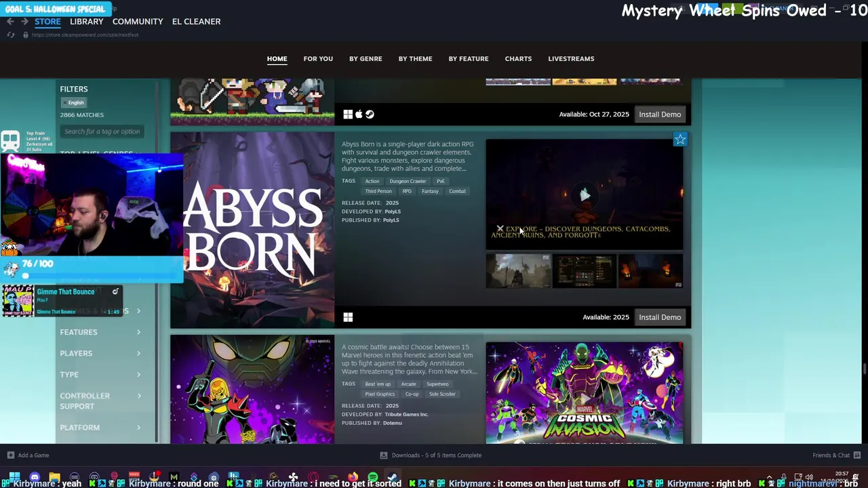The width and height of the screenshot is (868, 488).
Task: Open the Store tab
Action: click(47, 22)
